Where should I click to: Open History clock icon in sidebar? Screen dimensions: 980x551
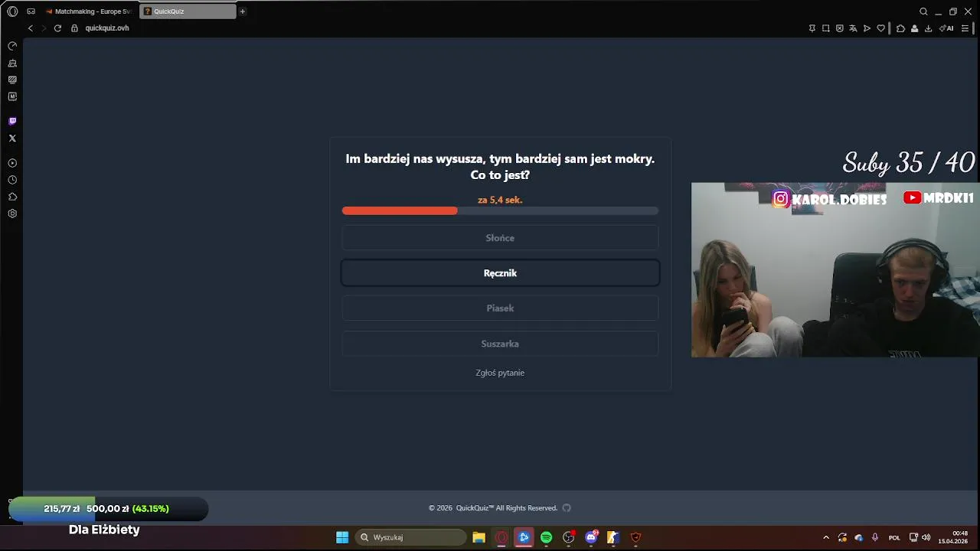click(12, 180)
